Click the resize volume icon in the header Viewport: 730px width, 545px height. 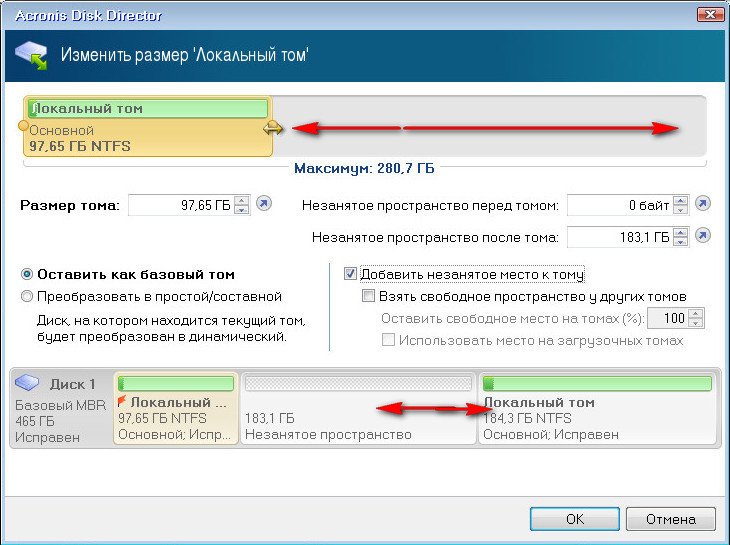tap(31, 55)
